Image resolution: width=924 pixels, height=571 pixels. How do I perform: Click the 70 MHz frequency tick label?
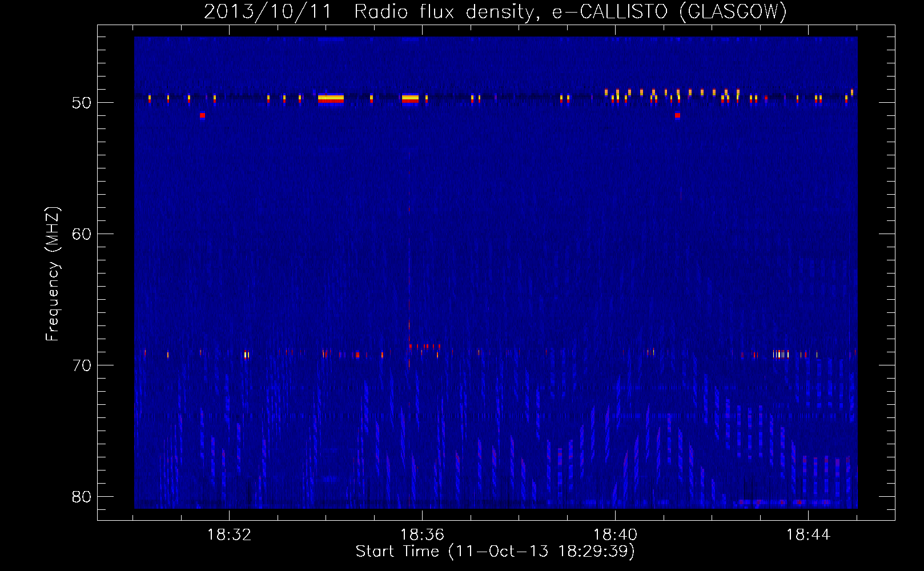click(x=82, y=365)
